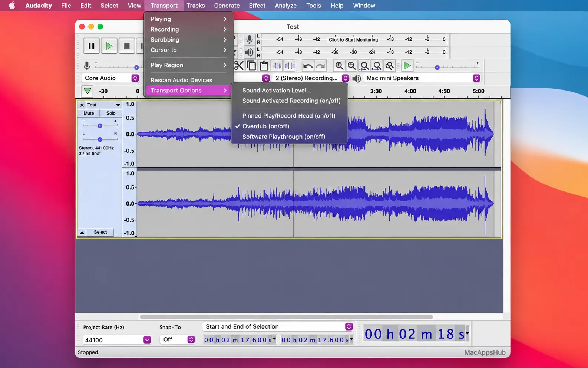This screenshot has width=588, height=368.
Task: Click Play-at-Speed green button
Action: pos(407,66)
